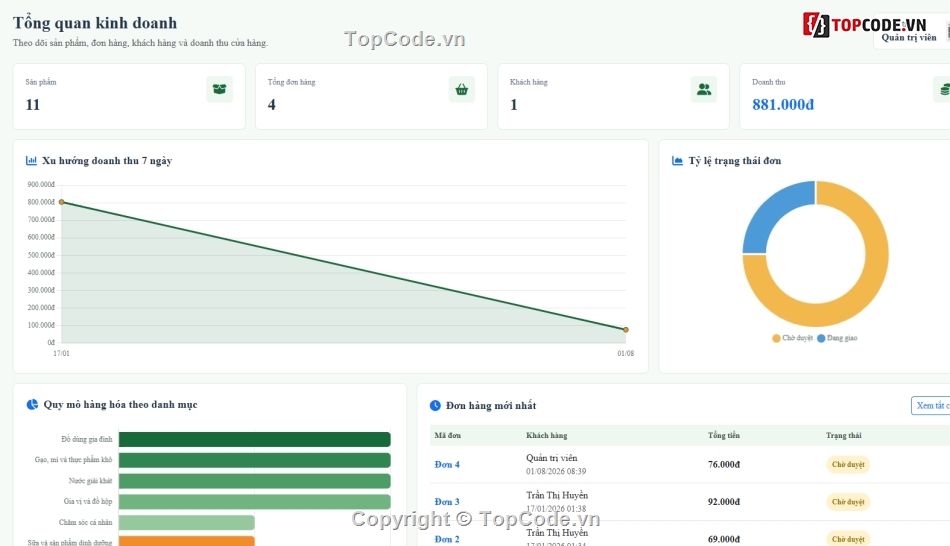This screenshot has height=546, width=950.
Task: Click the Tổng đơn hàng count 4
Action: click(x=271, y=105)
